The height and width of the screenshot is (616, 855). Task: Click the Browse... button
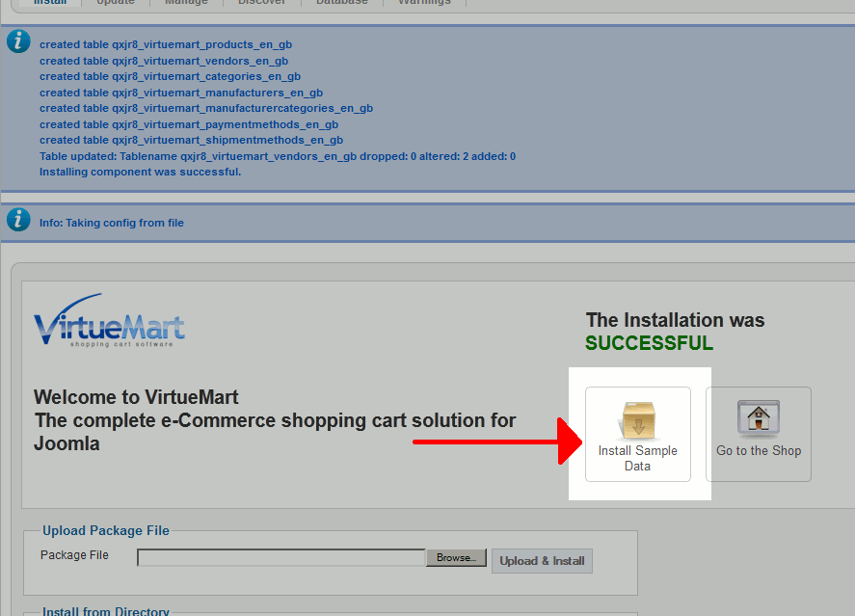456,557
